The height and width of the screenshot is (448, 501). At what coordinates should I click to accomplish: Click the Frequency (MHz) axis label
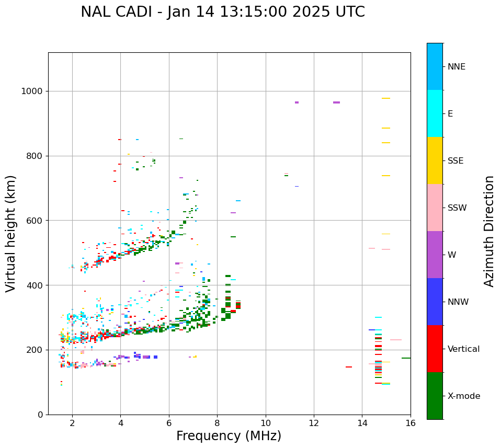(x=229, y=436)
